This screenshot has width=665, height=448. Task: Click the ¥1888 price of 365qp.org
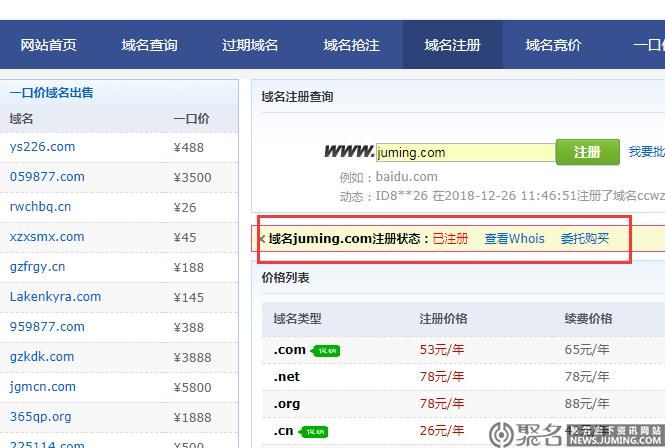point(192,417)
